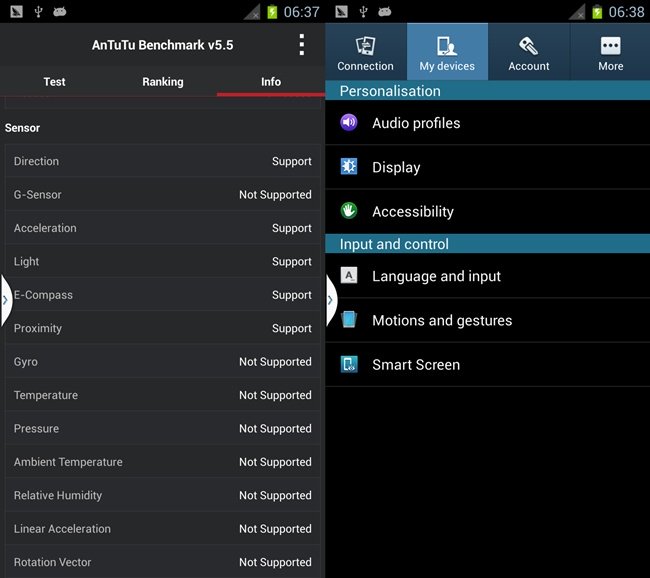The width and height of the screenshot is (650, 578).
Task: Open the More settings tab
Action: [610, 53]
